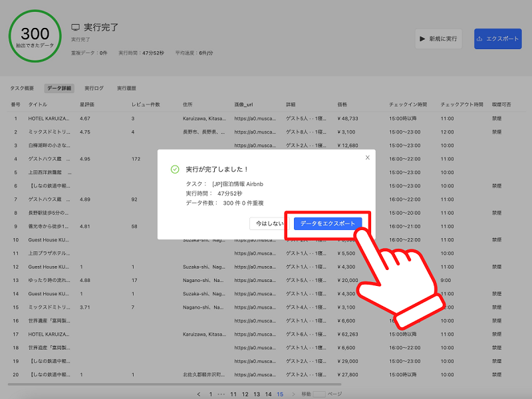Select the データ詳細 tab

59,88
